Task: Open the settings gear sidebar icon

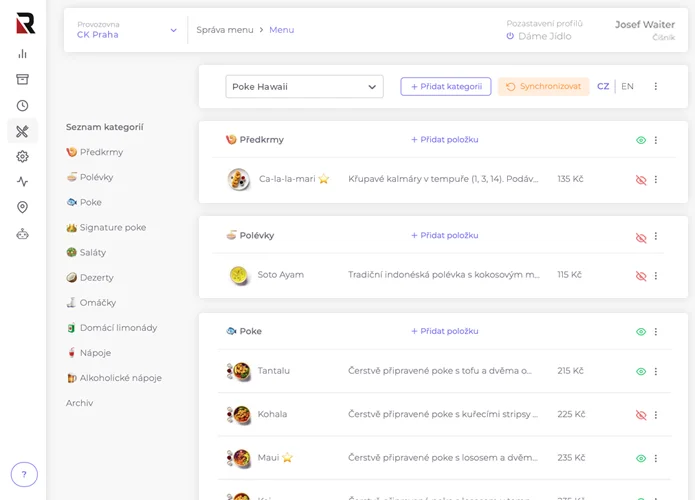Action: 22,157
